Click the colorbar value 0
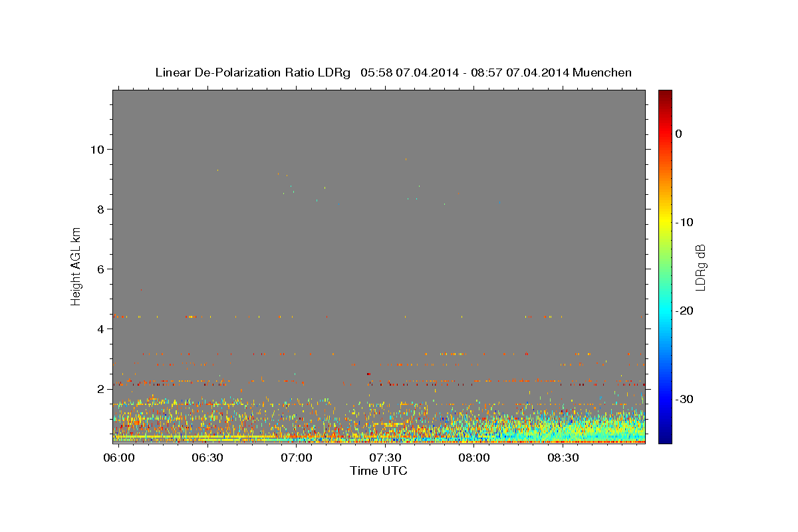Screen dimensions: 798x532 [x=678, y=134]
